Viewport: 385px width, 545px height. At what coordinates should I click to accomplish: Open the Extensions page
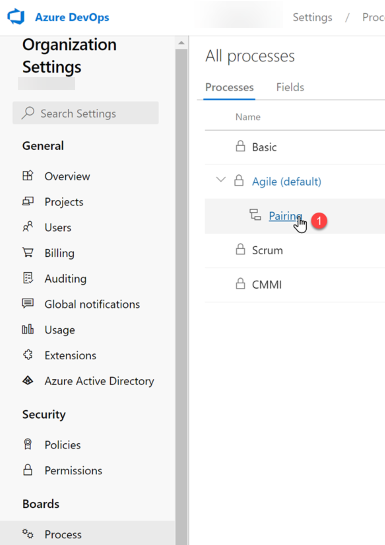[x=70, y=356]
